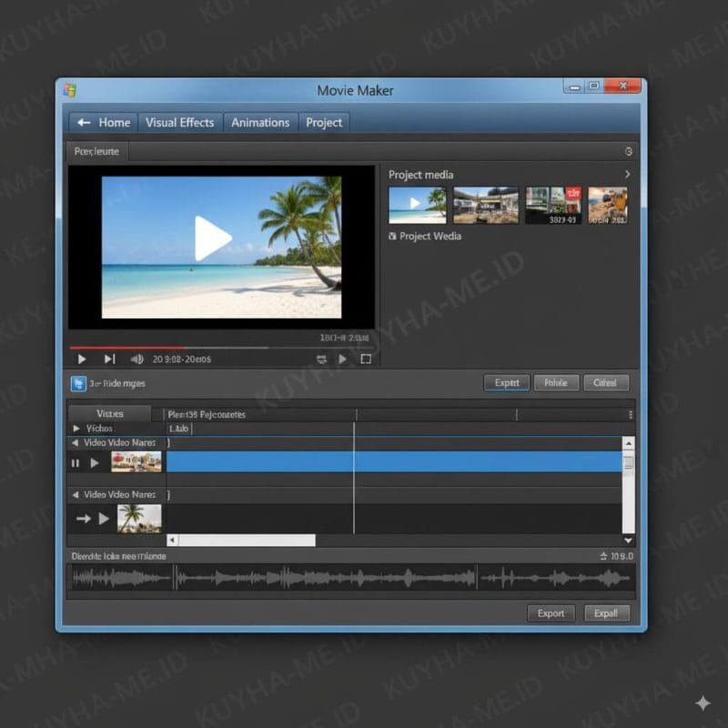
Task: Collapse the first Video track header arrow
Action: click(x=75, y=443)
